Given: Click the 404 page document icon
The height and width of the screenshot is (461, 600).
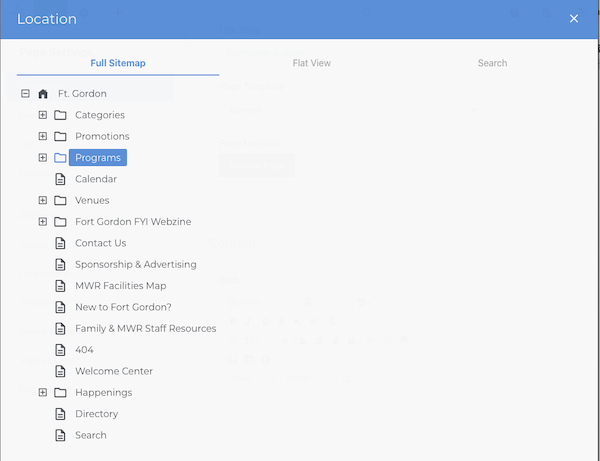Looking at the screenshot, I should click(x=60, y=350).
